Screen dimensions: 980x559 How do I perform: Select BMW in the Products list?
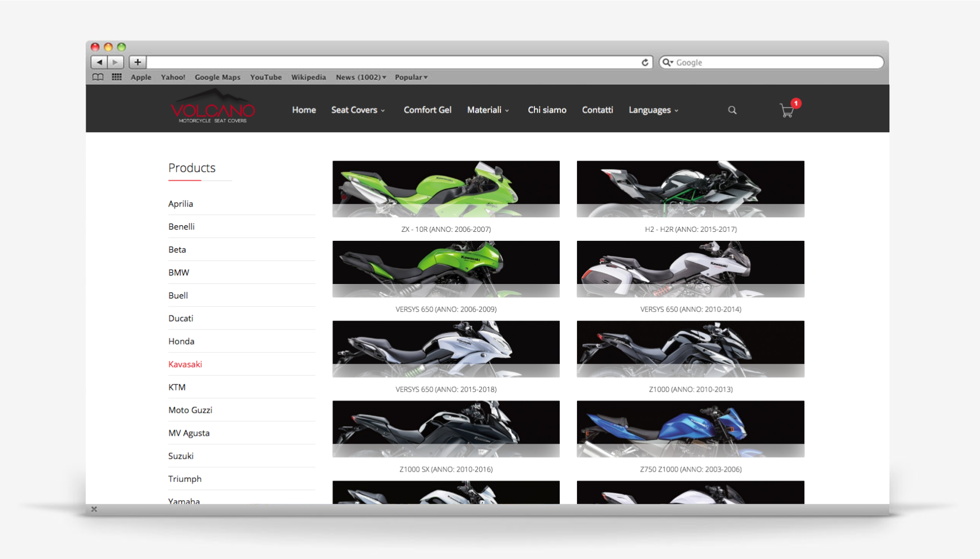pyautogui.click(x=179, y=273)
